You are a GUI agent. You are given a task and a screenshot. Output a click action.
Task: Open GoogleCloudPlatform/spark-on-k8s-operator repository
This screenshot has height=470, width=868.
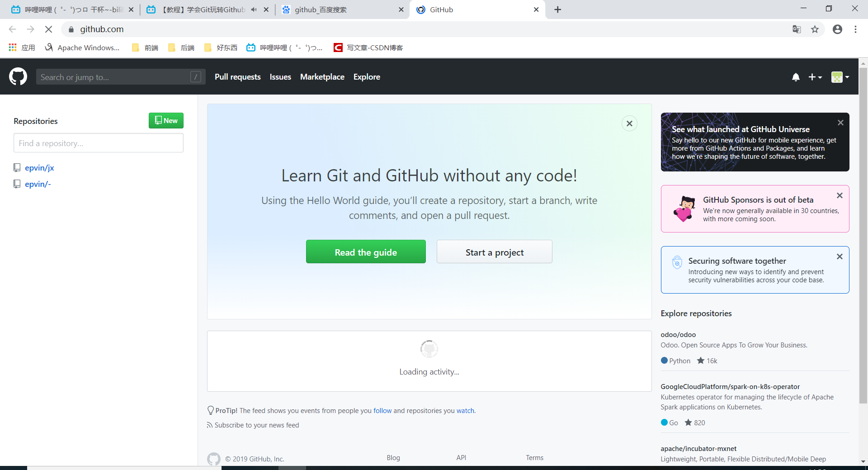click(x=730, y=387)
